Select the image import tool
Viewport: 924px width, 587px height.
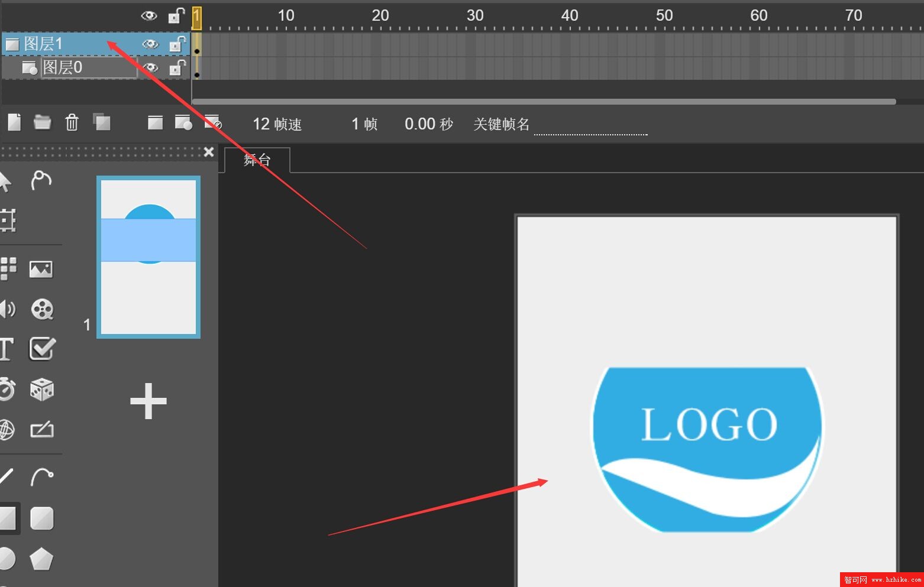(x=41, y=270)
